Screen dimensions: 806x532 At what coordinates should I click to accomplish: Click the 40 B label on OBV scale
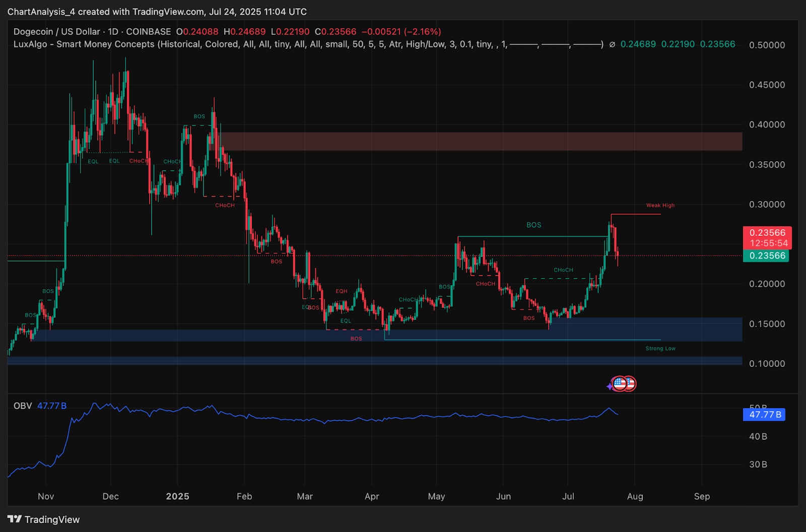758,437
